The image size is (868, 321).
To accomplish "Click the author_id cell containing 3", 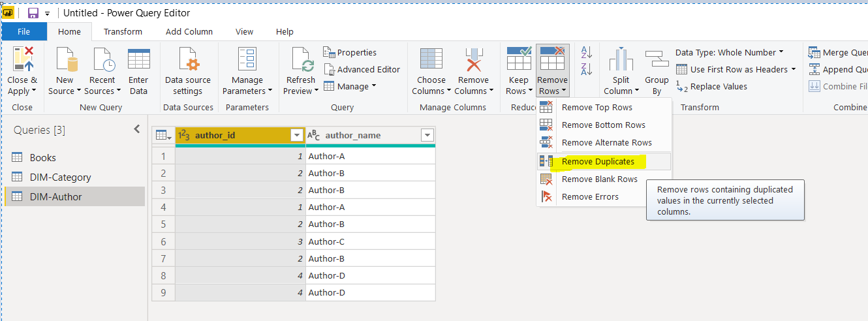I will coord(240,241).
